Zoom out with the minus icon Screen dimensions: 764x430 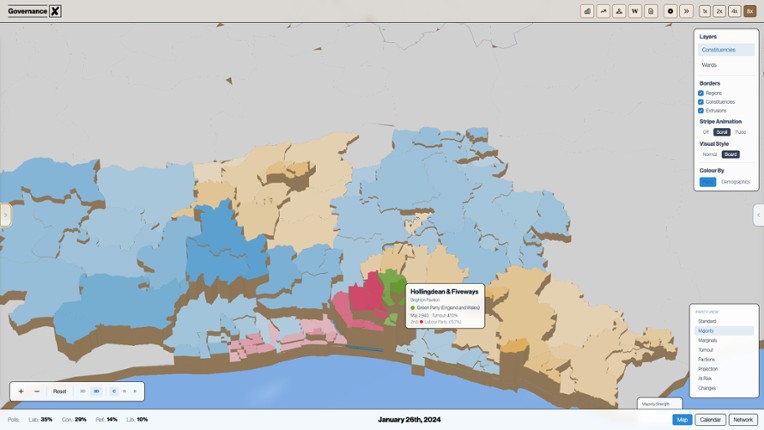37,391
